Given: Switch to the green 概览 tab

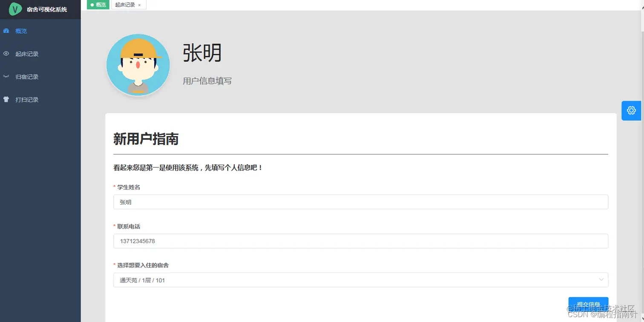Looking at the screenshot, I should point(98,5).
